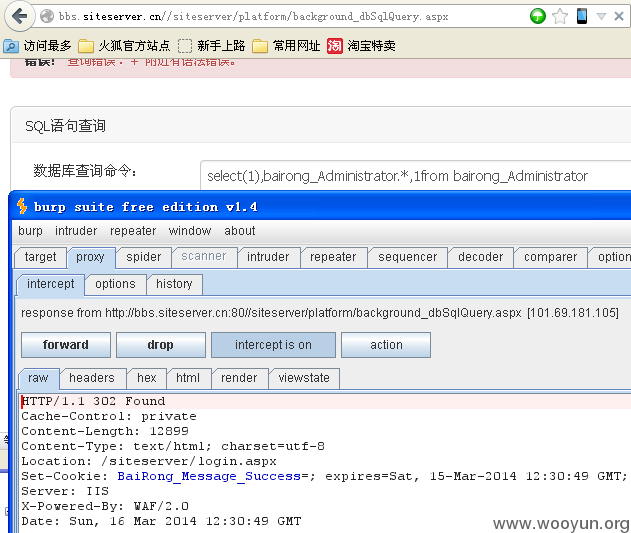The width and height of the screenshot is (631, 533).
Task: Open the burp menu
Action: coord(30,231)
